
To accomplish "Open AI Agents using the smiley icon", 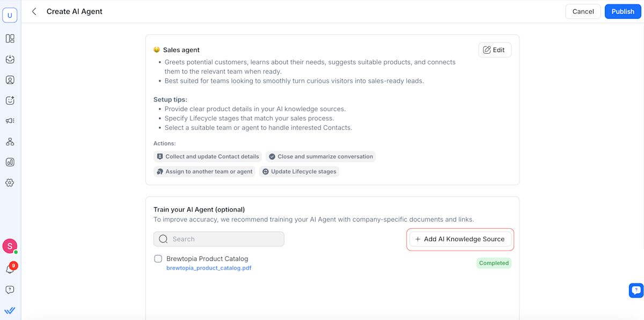I will pyautogui.click(x=9, y=100).
